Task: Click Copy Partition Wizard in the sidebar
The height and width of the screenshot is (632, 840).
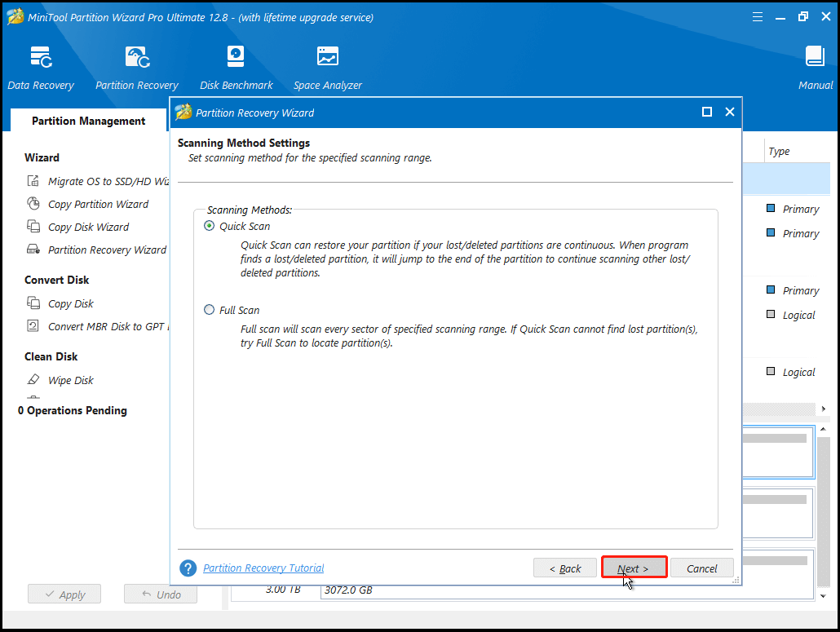Action: [x=98, y=204]
